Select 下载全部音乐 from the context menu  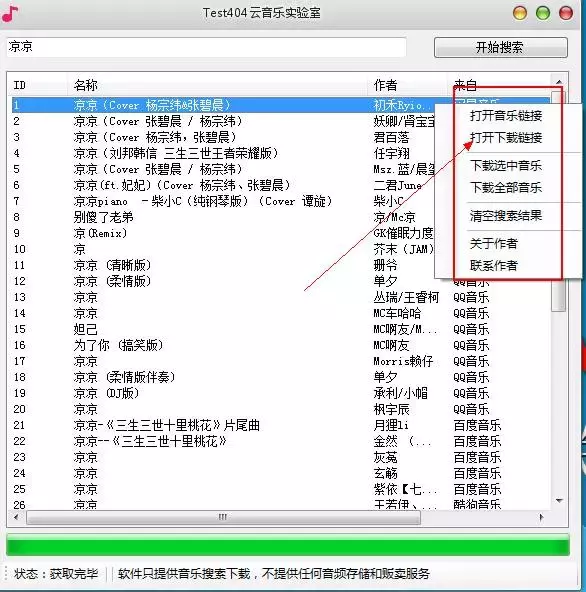coord(506,187)
